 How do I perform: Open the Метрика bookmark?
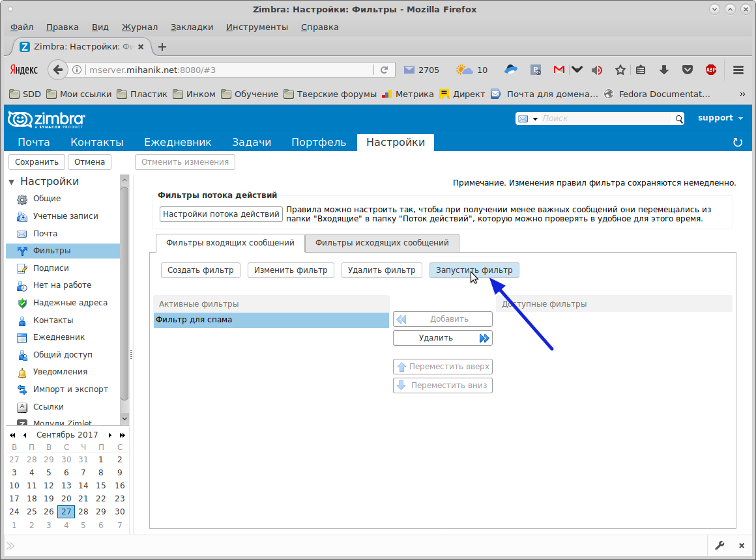(408, 94)
